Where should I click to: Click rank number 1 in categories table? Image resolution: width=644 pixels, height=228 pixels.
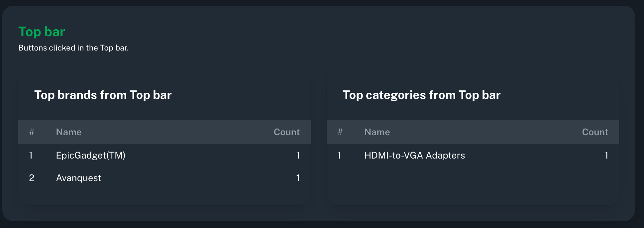click(339, 155)
